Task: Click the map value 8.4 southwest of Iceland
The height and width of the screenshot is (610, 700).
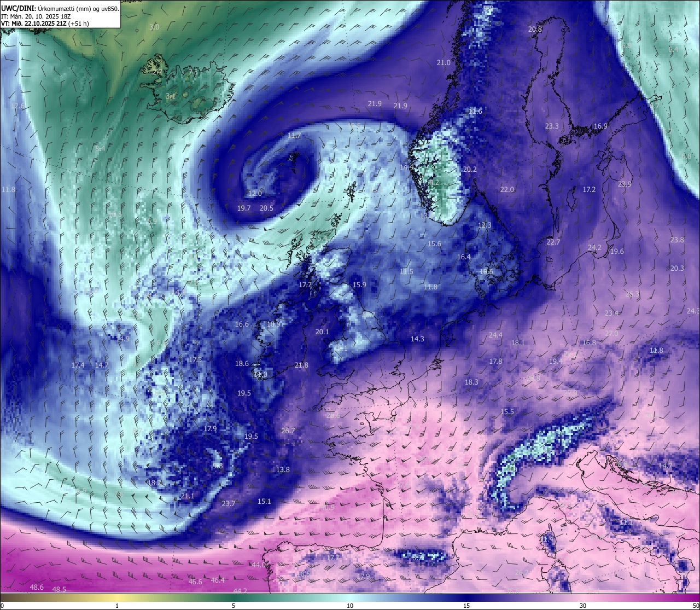Action: pos(100,148)
